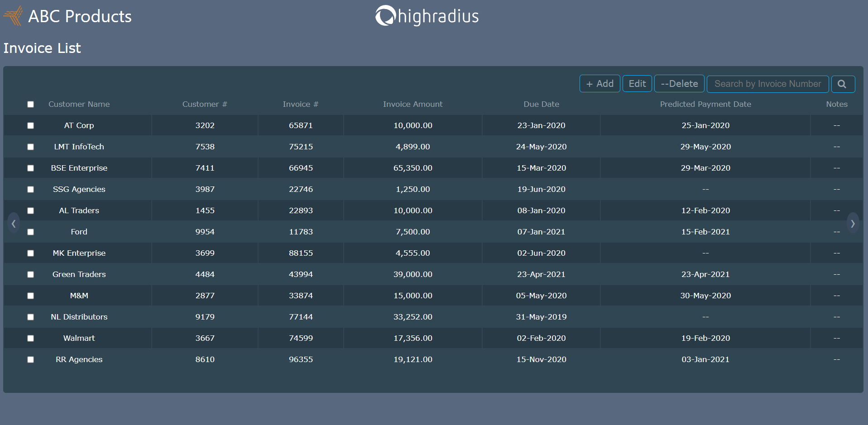
Task: Click the Ford customer name
Action: coord(79,232)
